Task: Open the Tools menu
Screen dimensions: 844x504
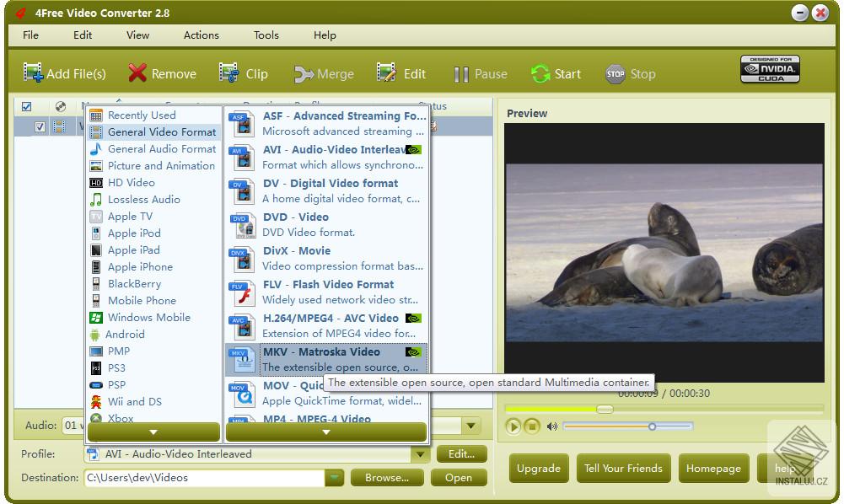Action: coord(266,35)
